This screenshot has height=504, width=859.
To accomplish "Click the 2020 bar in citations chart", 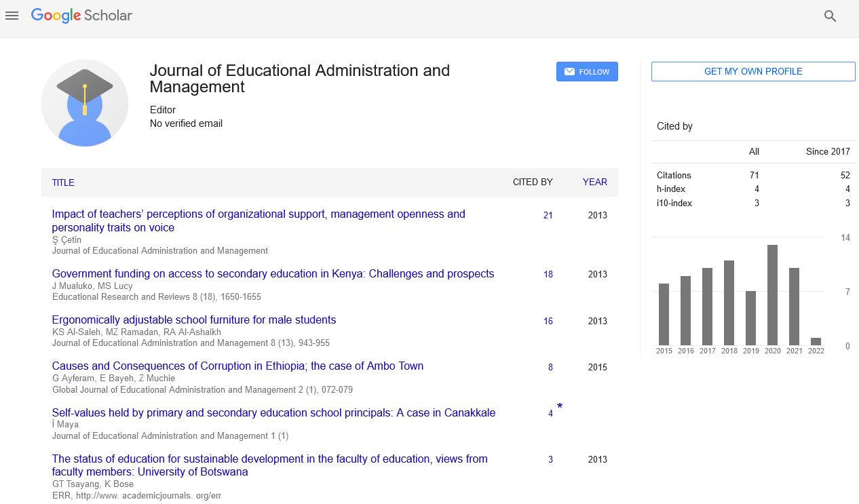I will pyautogui.click(x=772, y=295).
